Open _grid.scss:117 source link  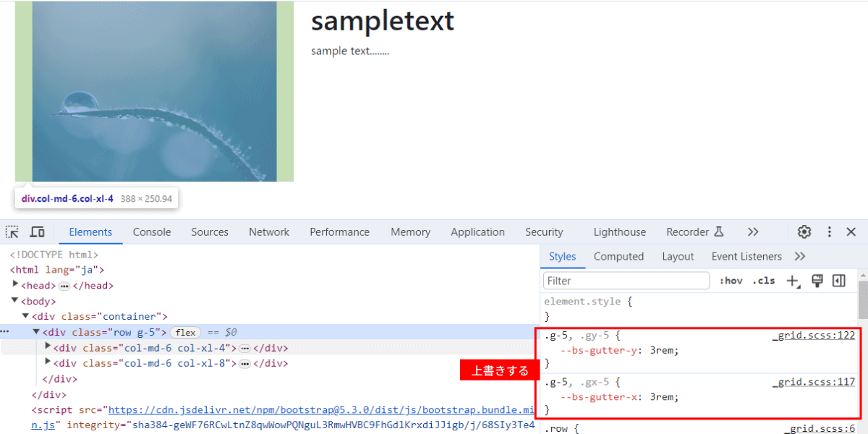[x=814, y=382]
